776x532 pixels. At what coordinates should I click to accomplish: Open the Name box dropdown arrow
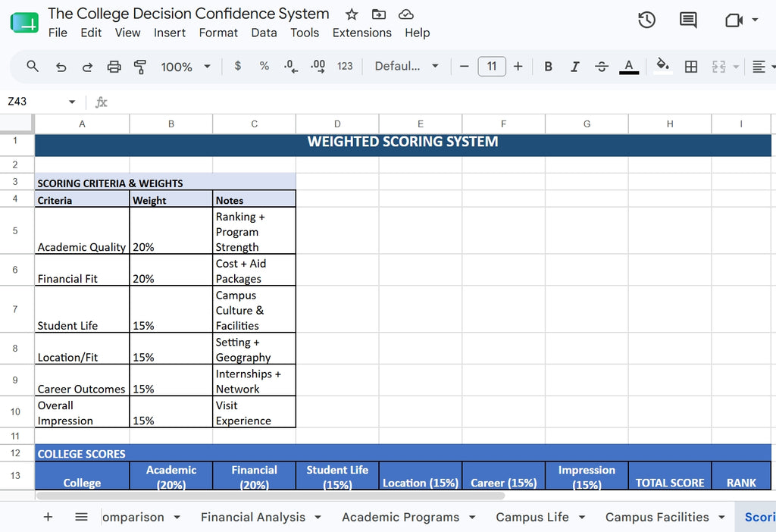click(x=72, y=102)
